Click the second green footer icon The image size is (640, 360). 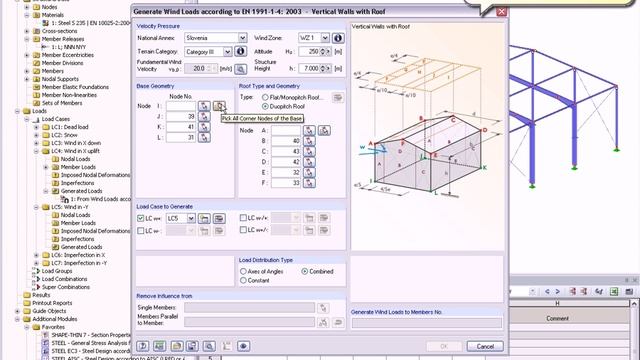[159, 346]
